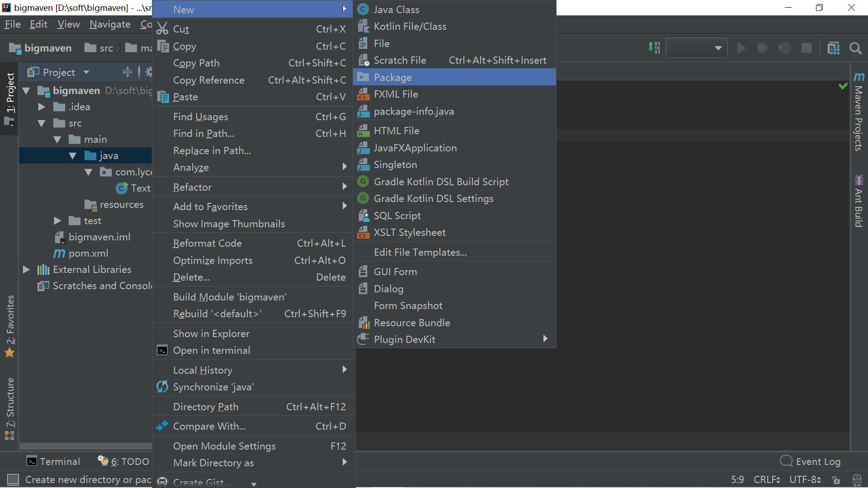868x488 pixels.
Task: Open Project Structure toolbar icon
Action: coord(833,48)
